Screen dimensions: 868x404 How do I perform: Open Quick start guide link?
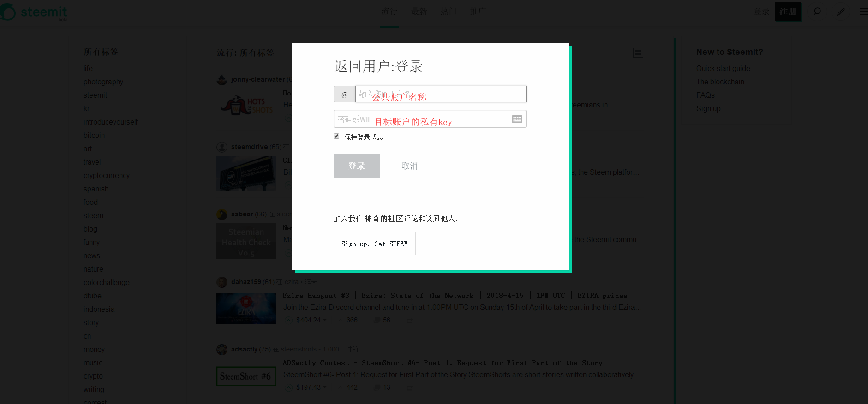(x=723, y=68)
